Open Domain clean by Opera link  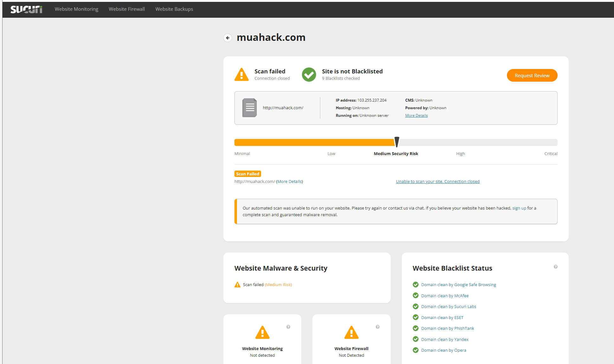(x=444, y=350)
